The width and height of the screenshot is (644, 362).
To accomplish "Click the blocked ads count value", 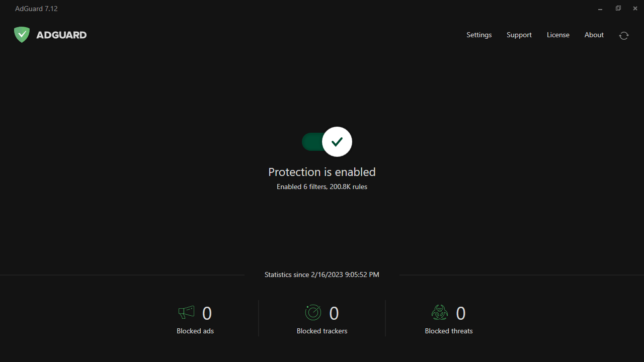I will coord(207,313).
